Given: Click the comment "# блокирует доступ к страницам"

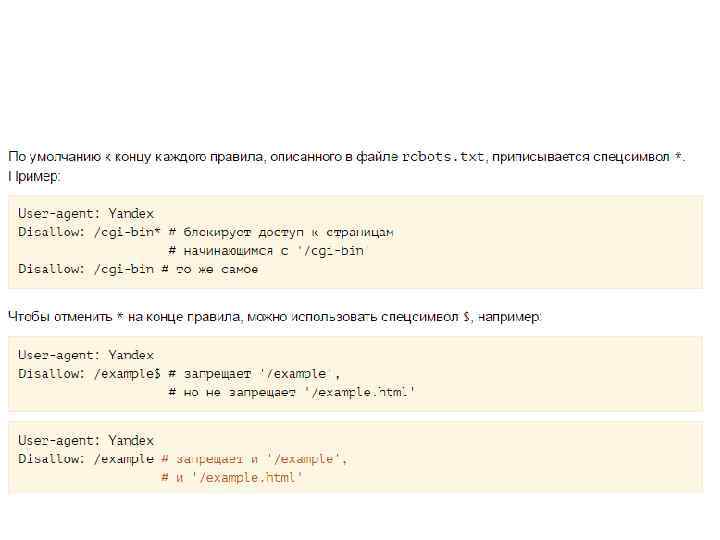Looking at the screenshot, I should pyautogui.click(x=281, y=232).
